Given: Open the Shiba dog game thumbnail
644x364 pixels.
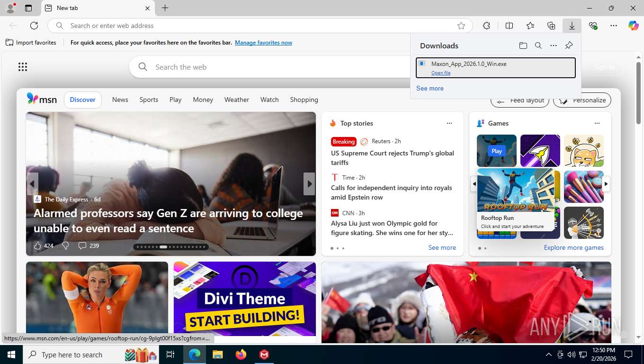Looking at the screenshot, I should click(584, 151).
